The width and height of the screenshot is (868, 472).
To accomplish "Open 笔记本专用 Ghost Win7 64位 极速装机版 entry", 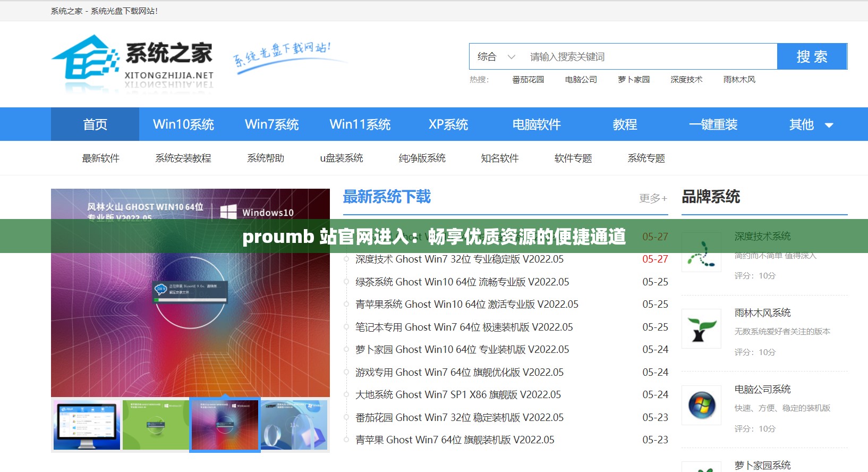I will tap(464, 327).
